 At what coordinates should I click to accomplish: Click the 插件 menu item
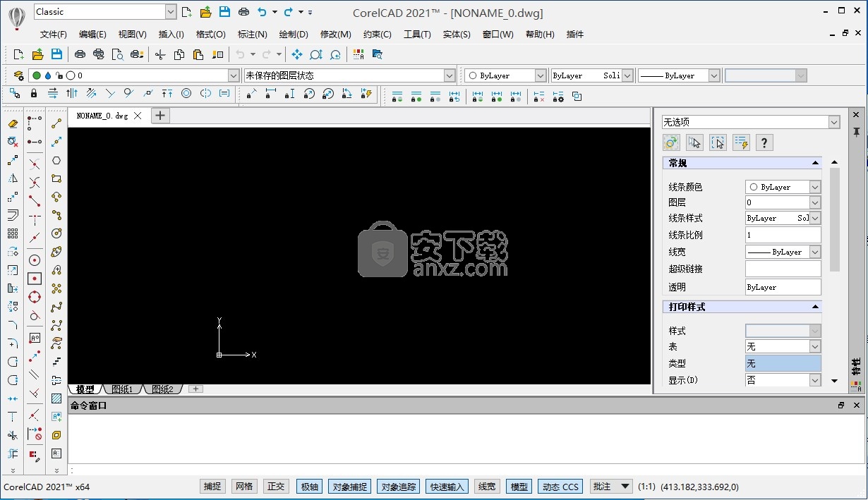click(x=575, y=34)
